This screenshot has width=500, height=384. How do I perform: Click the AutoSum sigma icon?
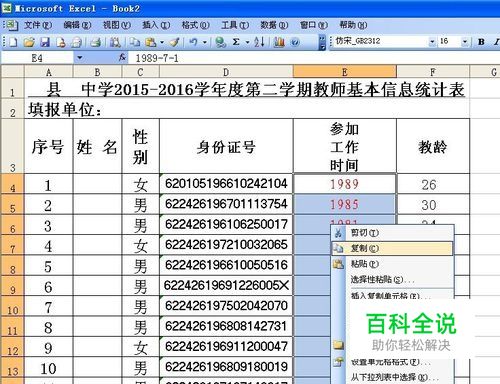(236, 42)
